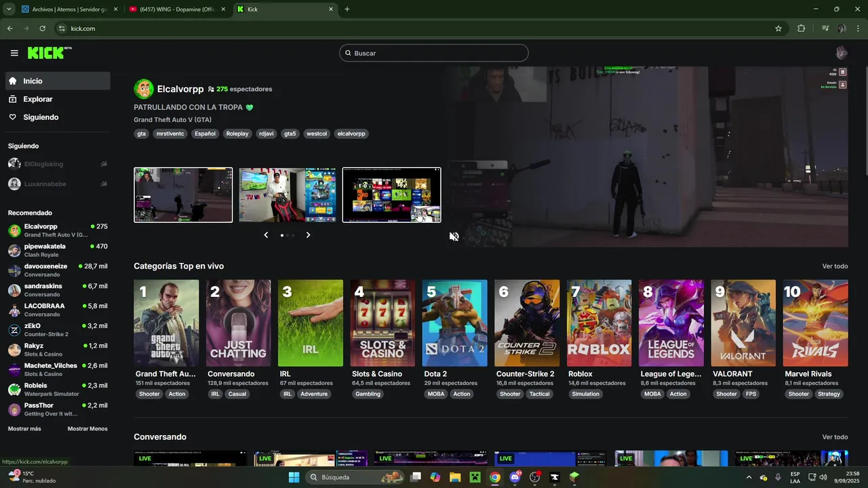Open Windows Start menu

294,477
